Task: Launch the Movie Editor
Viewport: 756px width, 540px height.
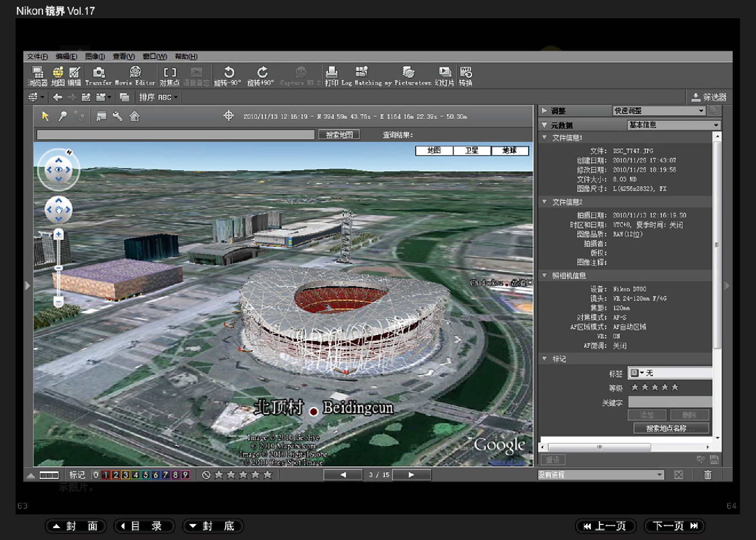Action: (x=135, y=76)
